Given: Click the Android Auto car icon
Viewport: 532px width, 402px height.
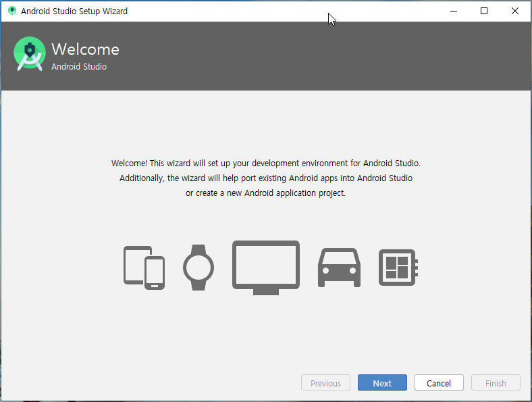Looking at the screenshot, I should [340, 268].
